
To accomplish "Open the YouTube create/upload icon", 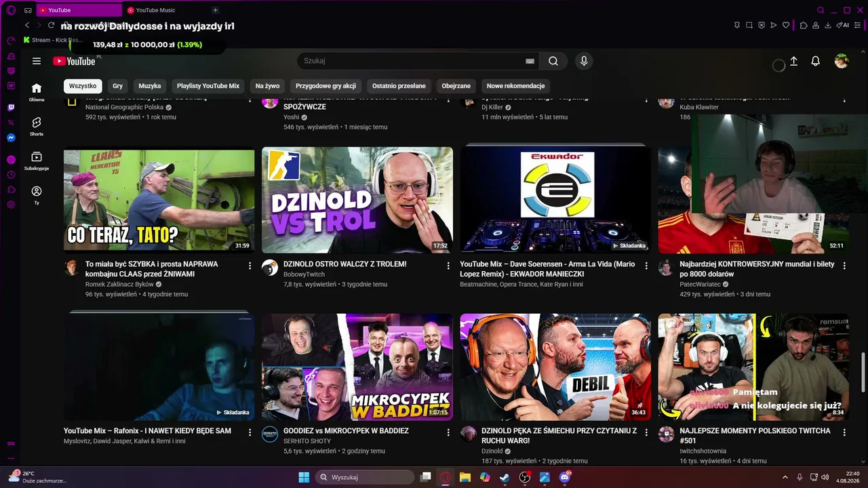I will point(793,61).
